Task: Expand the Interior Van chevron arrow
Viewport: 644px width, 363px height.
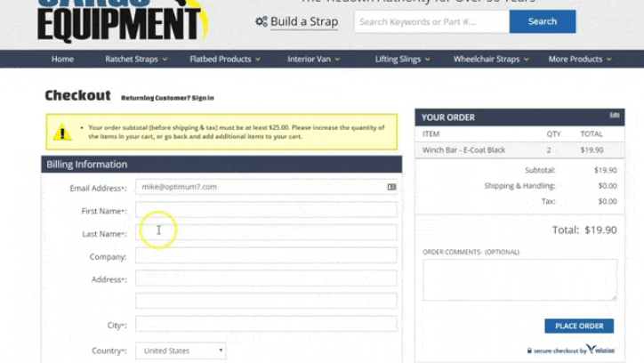Action: pyautogui.click(x=337, y=60)
